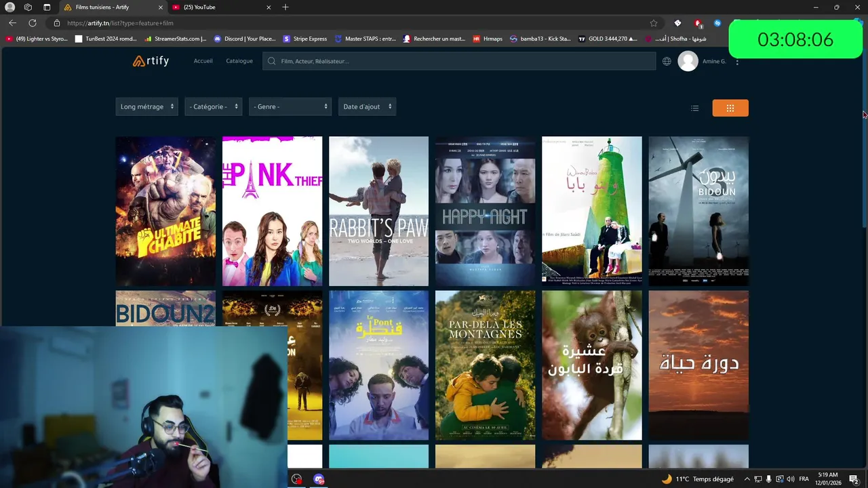Open the Lighter vs Styro... bookmark
The width and height of the screenshot is (868, 488).
[37, 39]
